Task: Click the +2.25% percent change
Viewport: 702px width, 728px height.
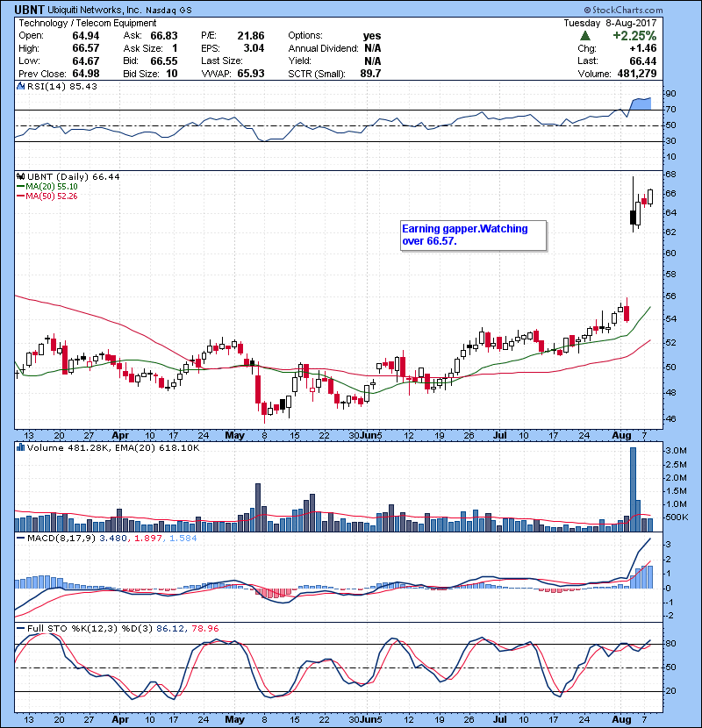Action: click(x=634, y=36)
